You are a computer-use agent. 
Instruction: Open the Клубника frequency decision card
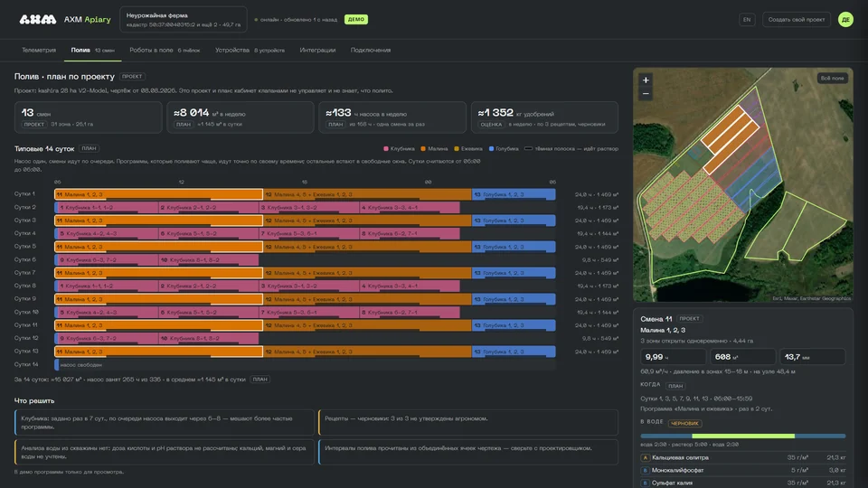pyautogui.click(x=165, y=423)
